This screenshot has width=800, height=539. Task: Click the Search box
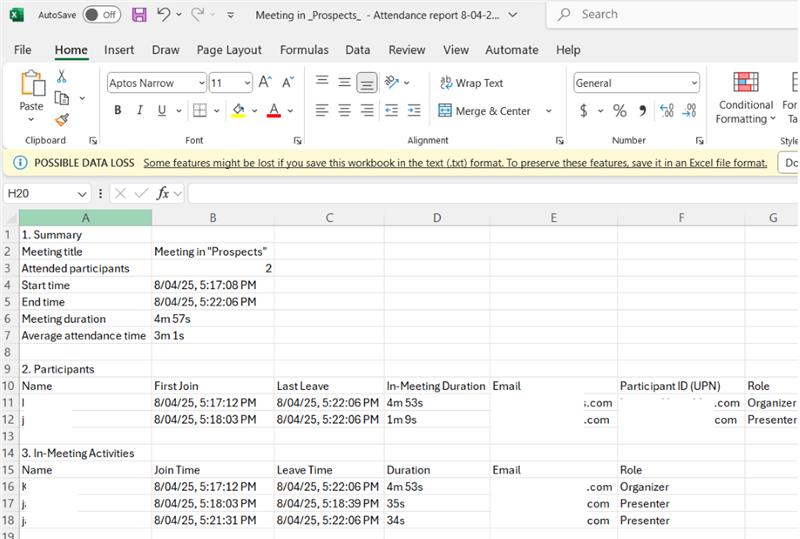pyautogui.click(x=672, y=14)
